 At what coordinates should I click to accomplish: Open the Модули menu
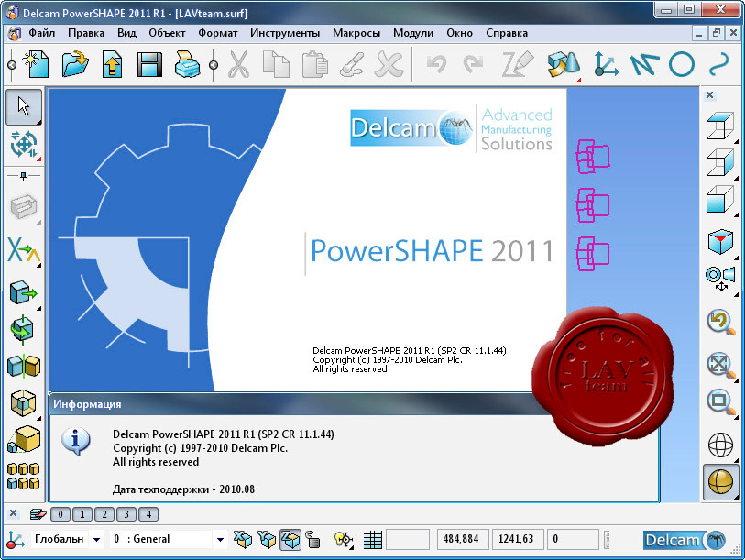[x=413, y=33]
